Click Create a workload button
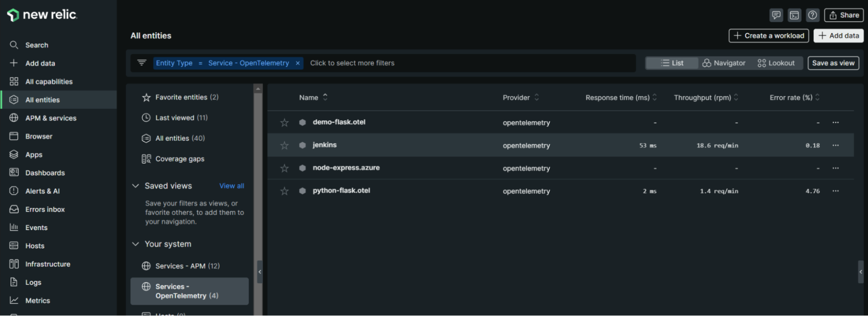 pyautogui.click(x=769, y=36)
